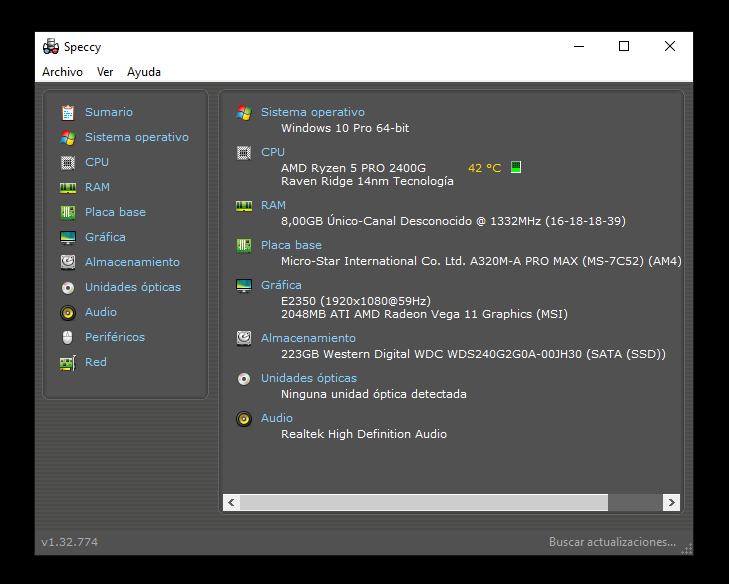Click the monitor icon next to Gráfica heading
Viewport: 729px width, 584px height.
point(244,285)
